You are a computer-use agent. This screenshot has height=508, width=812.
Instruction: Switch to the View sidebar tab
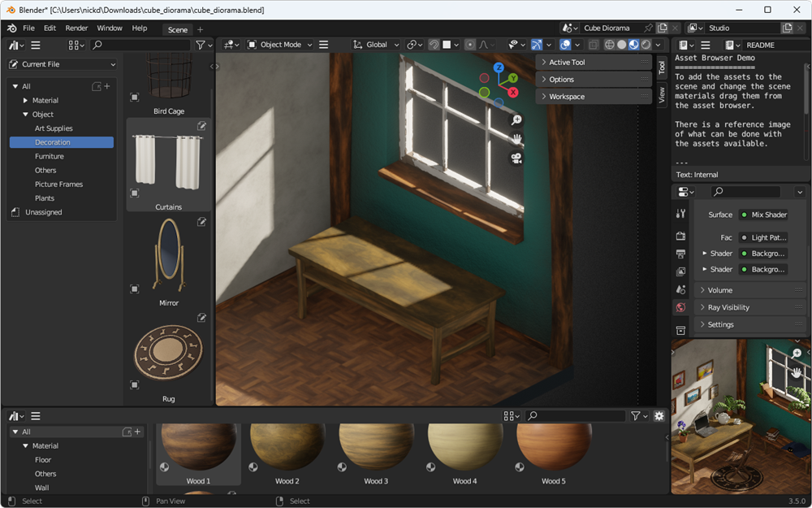click(662, 95)
